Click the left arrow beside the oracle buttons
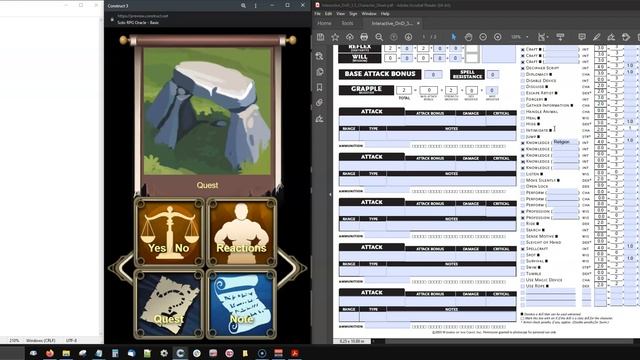Viewport: 640px width, 360px height. pos(121,268)
